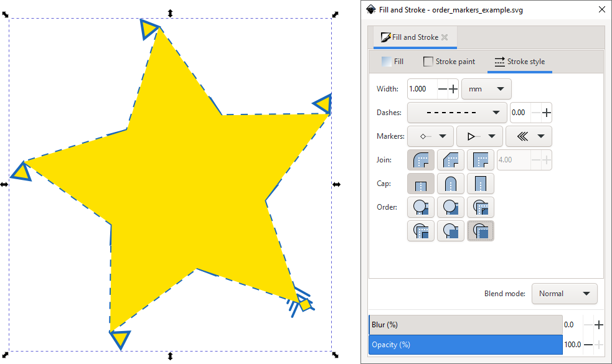Switch to the Fill tab

coord(392,62)
